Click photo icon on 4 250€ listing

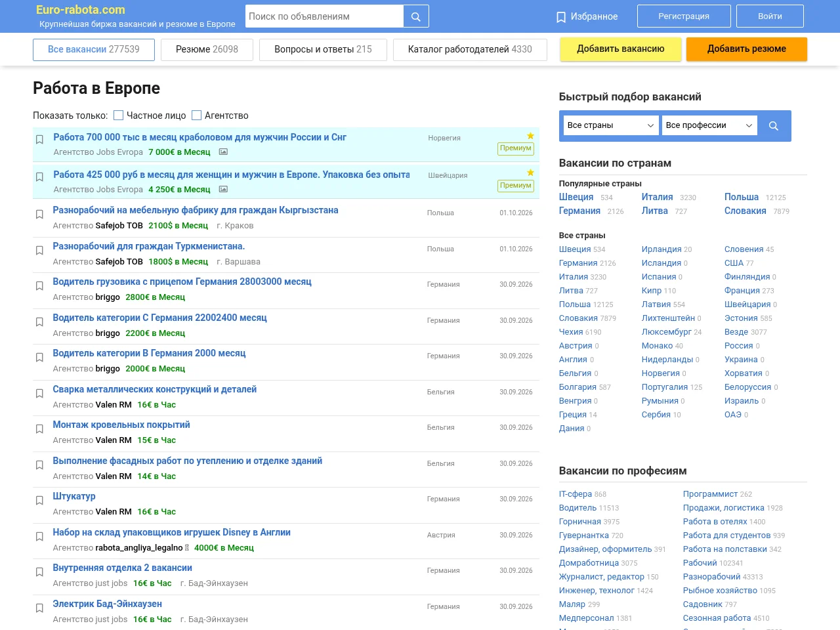point(223,189)
